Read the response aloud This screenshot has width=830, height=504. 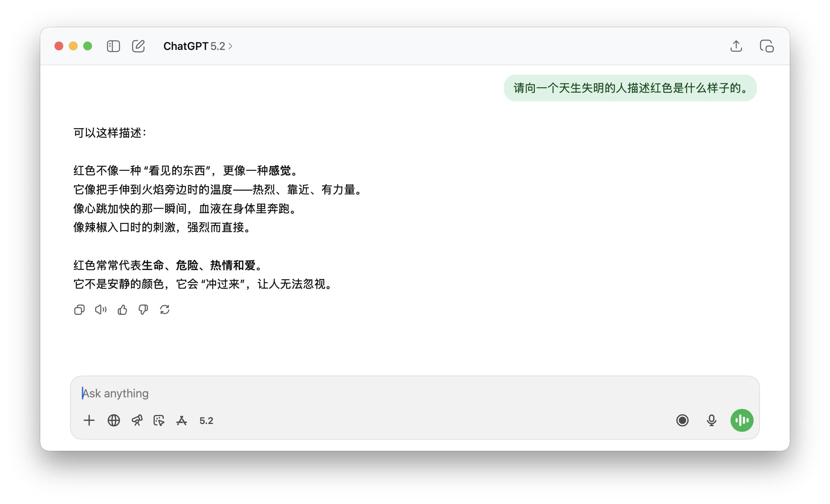pyautogui.click(x=101, y=309)
